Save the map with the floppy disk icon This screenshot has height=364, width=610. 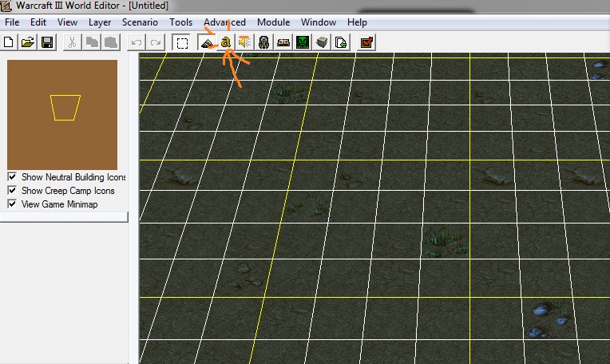[x=47, y=42]
